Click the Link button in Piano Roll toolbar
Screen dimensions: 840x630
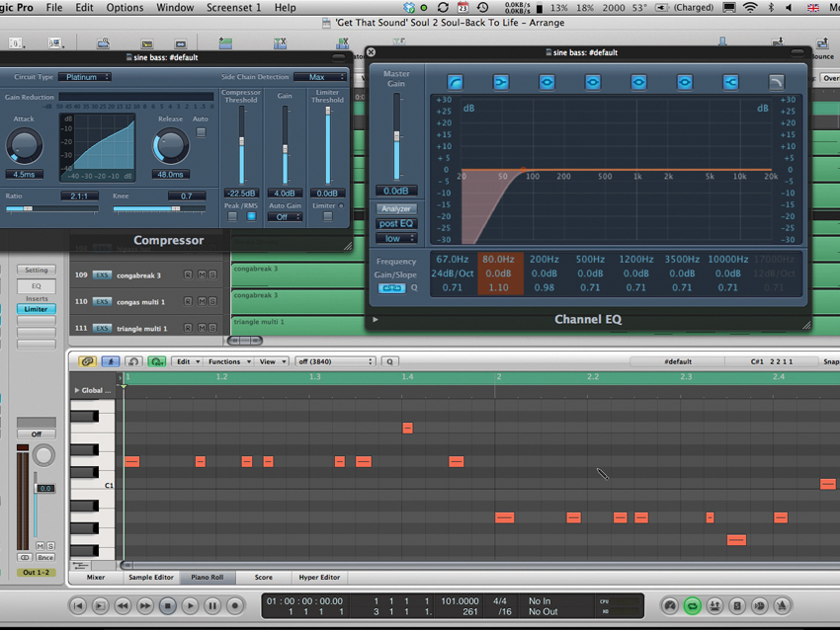click(87, 361)
